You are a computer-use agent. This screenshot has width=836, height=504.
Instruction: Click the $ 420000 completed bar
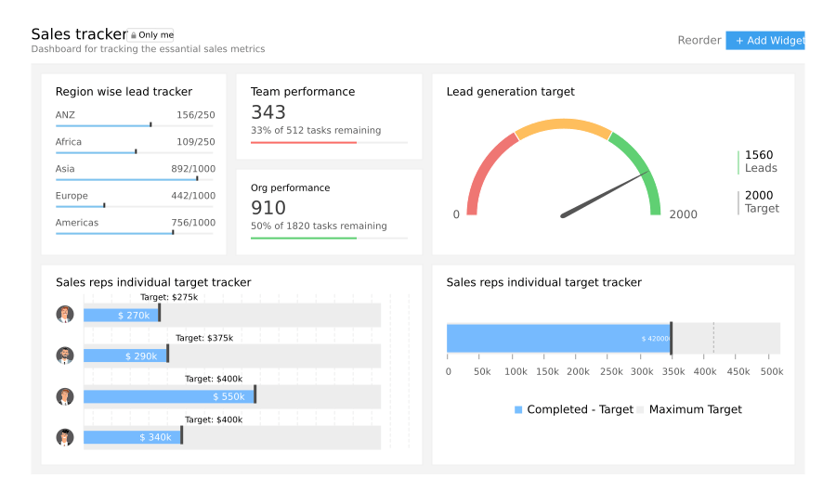559,338
